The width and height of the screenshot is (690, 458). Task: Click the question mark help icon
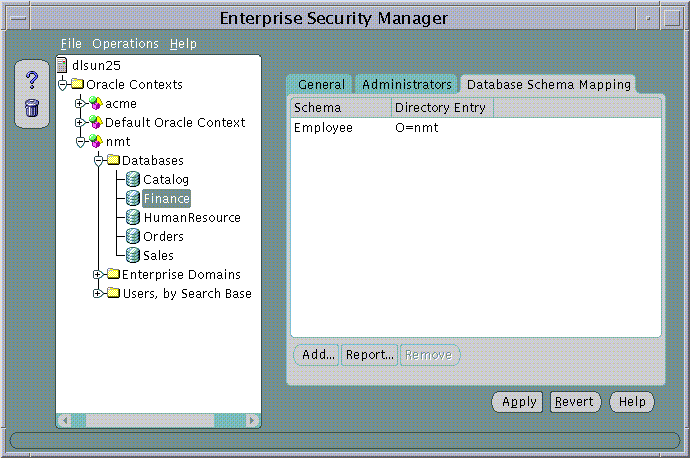tap(31, 81)
